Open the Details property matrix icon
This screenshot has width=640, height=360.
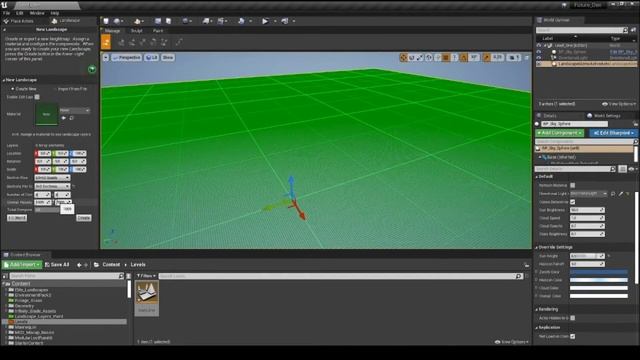point(622,169)
